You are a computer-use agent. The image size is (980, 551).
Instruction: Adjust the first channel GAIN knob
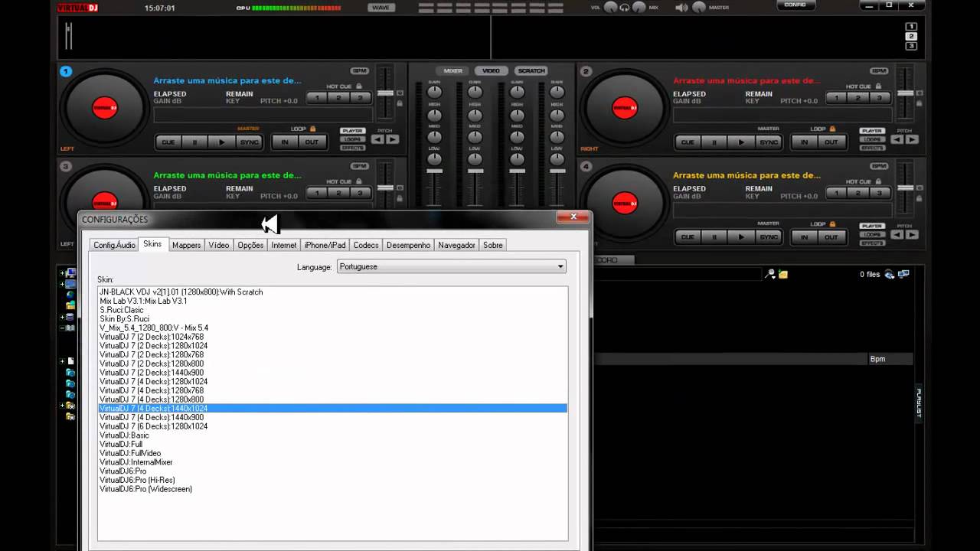pyautogui.click(x=434, y=93)
